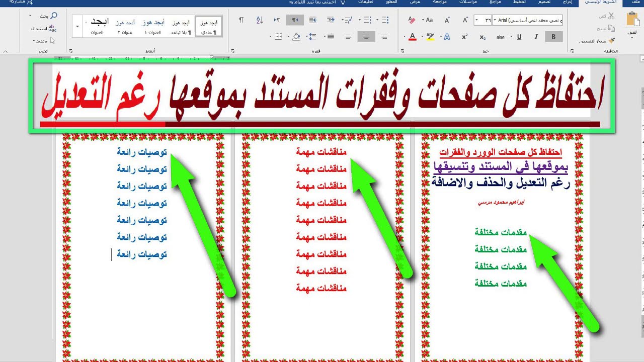Screen dimensions: 644x362
Task: Click the Bullets list icon
Action: tap(385, 20)
